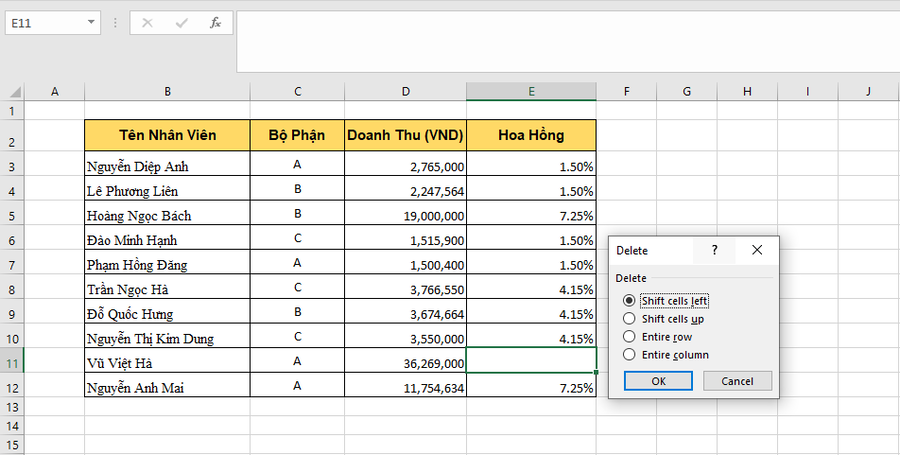Select the cell Nguyễn Thị Kim Dung
Image resolution: width=900 pixels, height=455 pixels.
[167, 336]
